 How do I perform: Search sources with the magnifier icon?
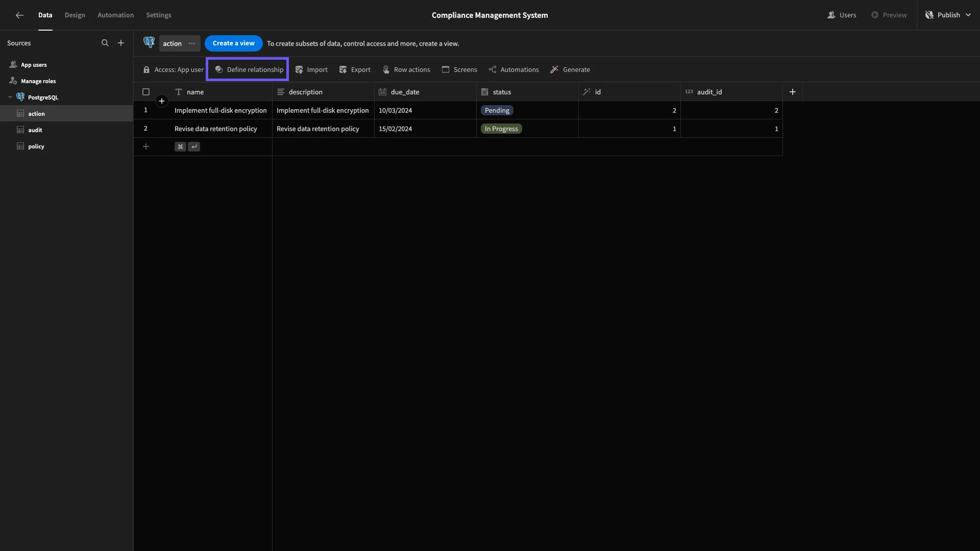click(105, 43)
